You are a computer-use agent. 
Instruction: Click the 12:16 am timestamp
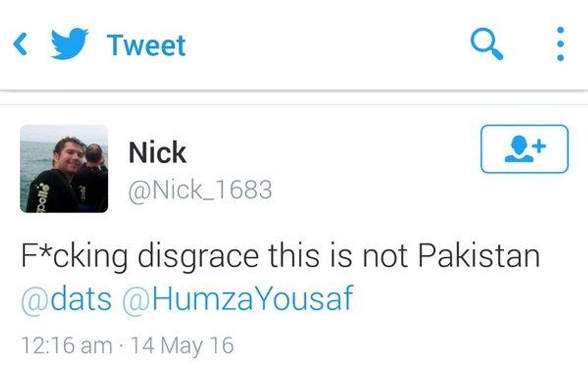[x=67, y=345]
